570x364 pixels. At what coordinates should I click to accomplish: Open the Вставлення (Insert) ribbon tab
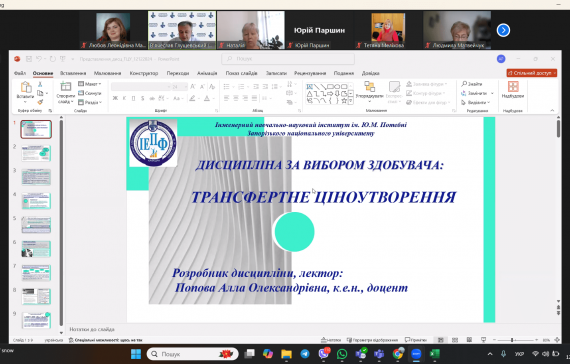click(73, 73)
